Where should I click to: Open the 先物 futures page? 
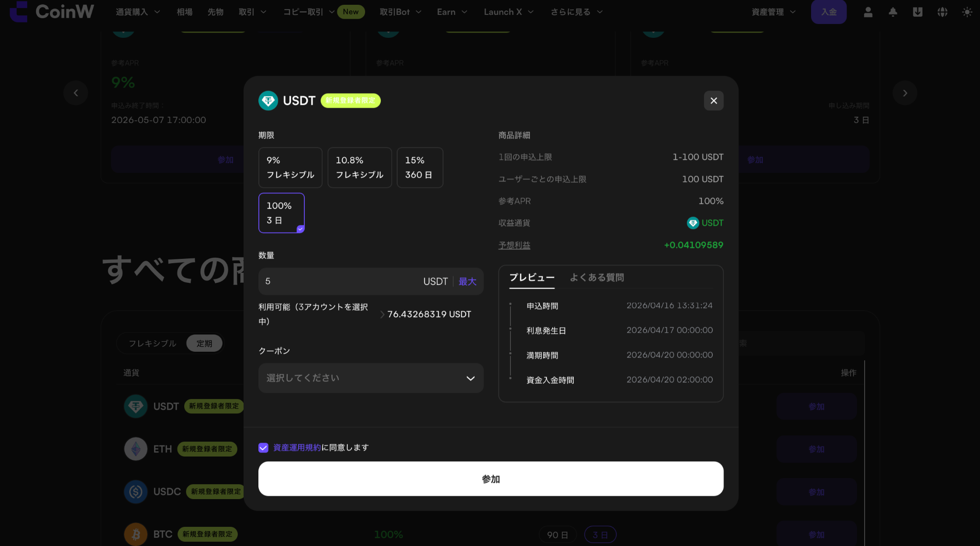tap(215, 12)
